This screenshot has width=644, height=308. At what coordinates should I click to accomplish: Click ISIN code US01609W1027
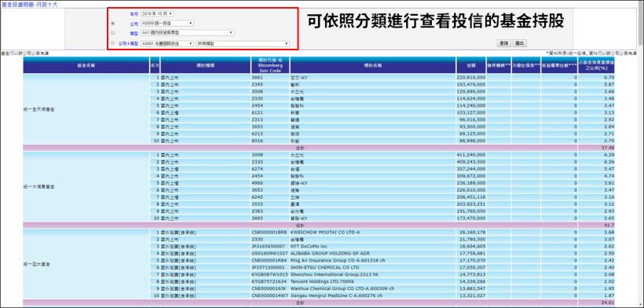(270, 253)
